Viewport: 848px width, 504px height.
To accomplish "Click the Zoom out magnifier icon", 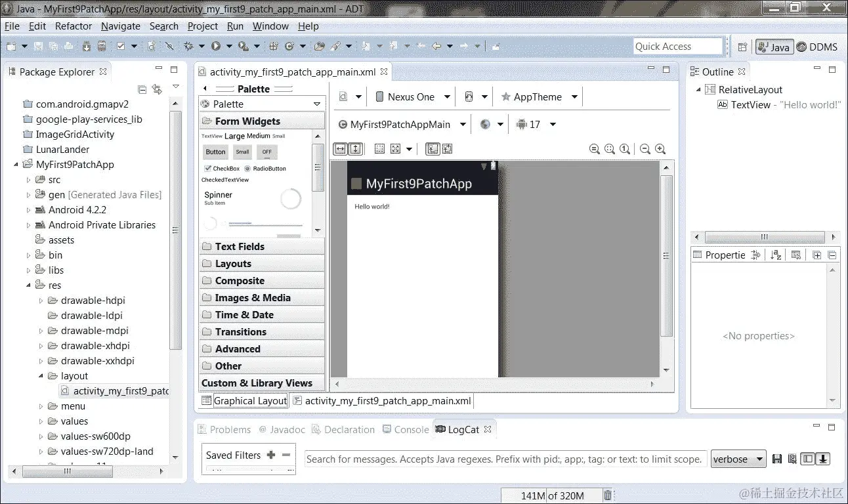I will (x=645, y=149).
